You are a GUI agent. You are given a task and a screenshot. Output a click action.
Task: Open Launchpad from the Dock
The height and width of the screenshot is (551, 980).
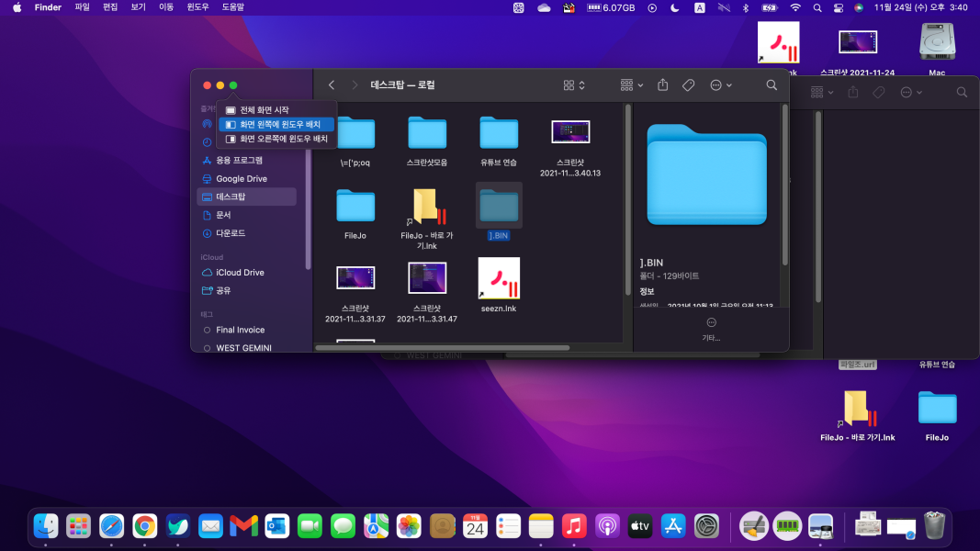click(78, 526)
